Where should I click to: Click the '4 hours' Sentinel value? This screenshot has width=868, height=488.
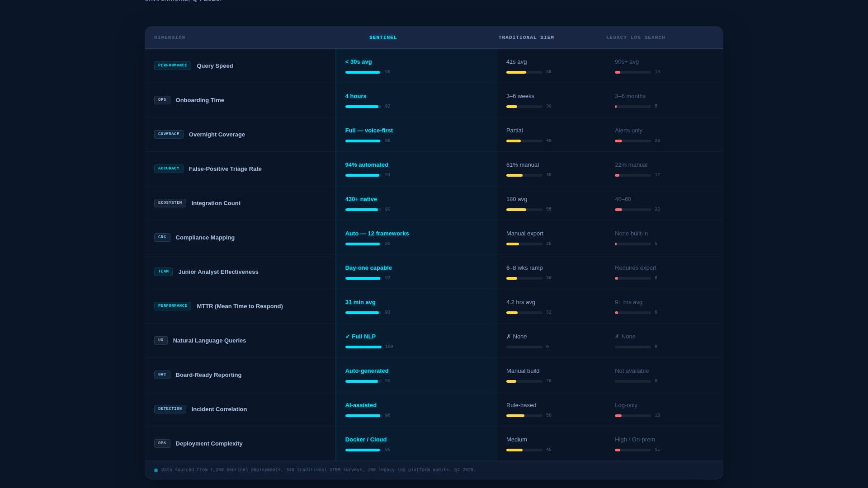pos(356,96)
